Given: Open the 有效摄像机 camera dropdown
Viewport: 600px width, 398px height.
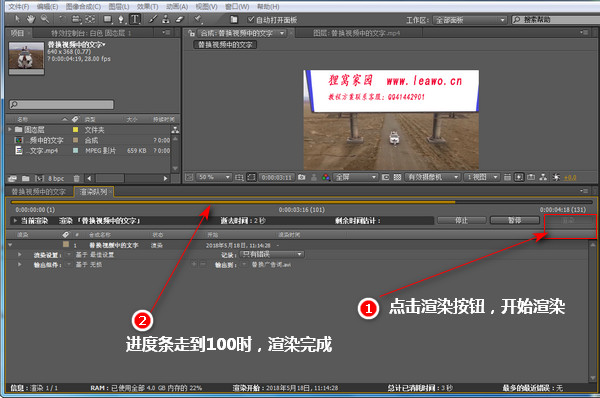Looking at the screenshot, I should click(x=432, y=177).
